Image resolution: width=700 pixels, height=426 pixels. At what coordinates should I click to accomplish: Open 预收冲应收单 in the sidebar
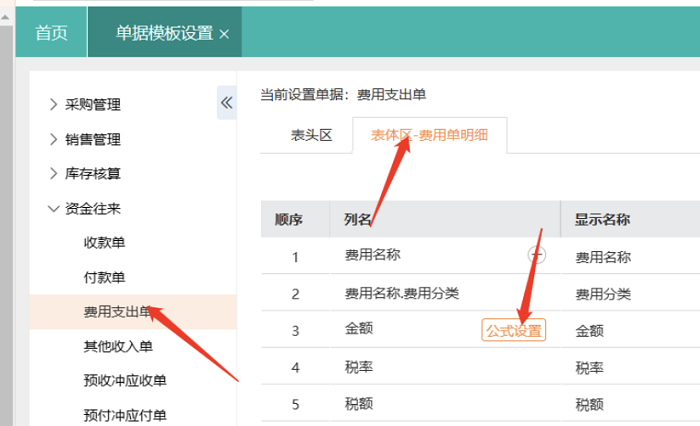[x=125, y=380]
